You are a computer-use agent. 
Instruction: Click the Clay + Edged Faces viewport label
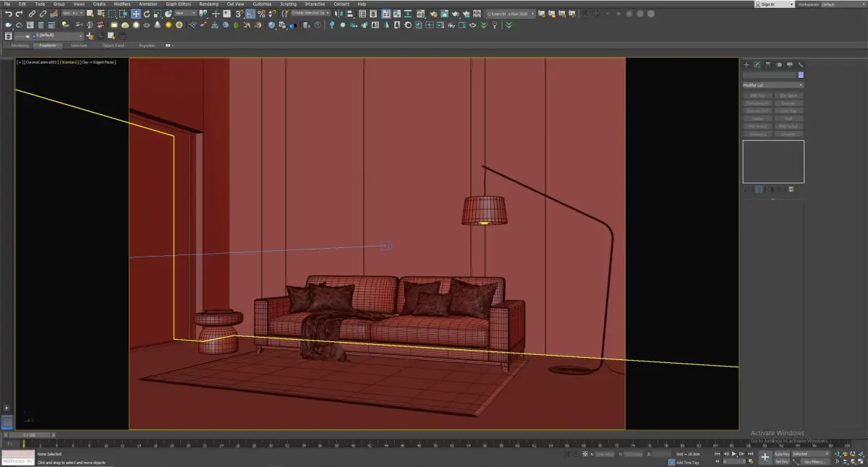pos(98,62)
